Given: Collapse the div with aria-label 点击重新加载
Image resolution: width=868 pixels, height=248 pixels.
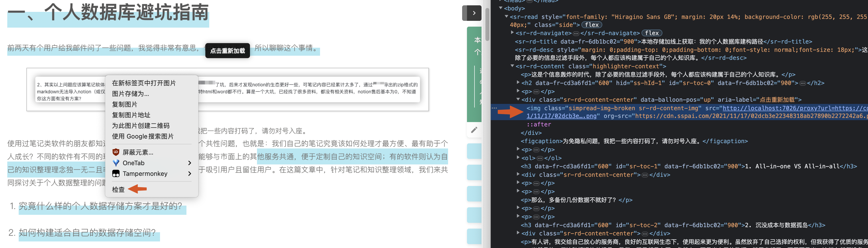Looking at the screenshot, I should coord(518,99).
